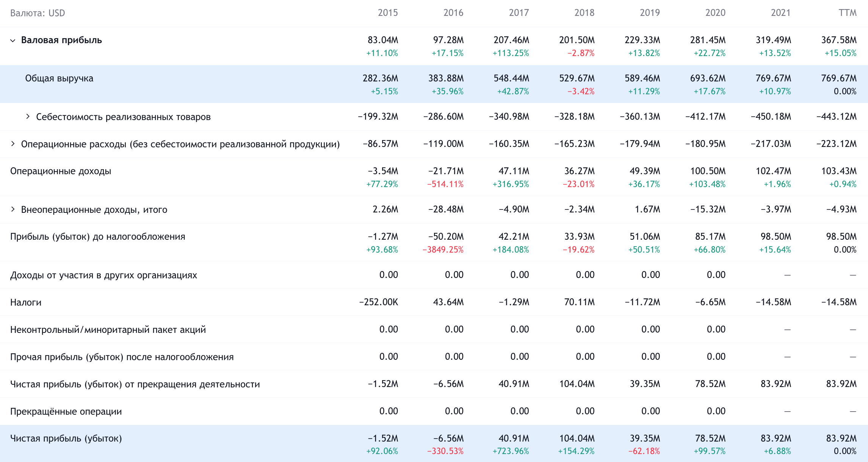Click gross profit value 207.46M
The height and width of the screenshot is (462, 868).
[x=511, y=40]
